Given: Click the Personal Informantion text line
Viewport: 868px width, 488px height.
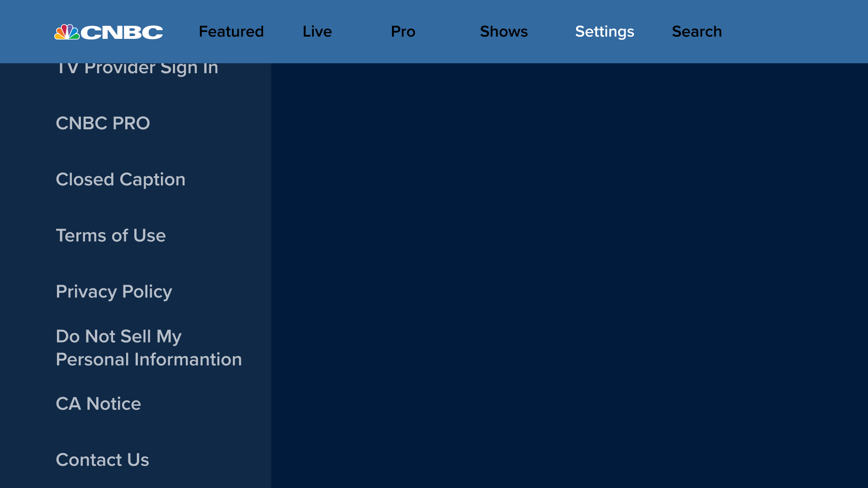Looking at the screenshot, I should coord(149,360).
